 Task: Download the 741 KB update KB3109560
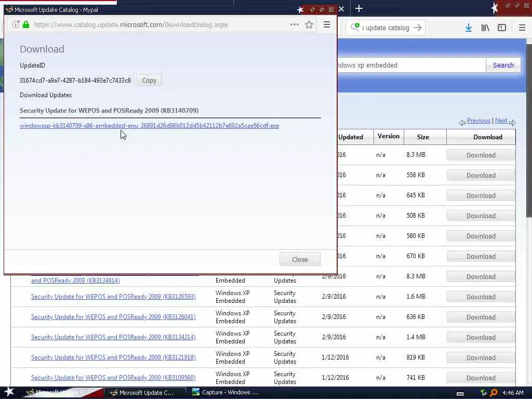[x=481, y=378]
